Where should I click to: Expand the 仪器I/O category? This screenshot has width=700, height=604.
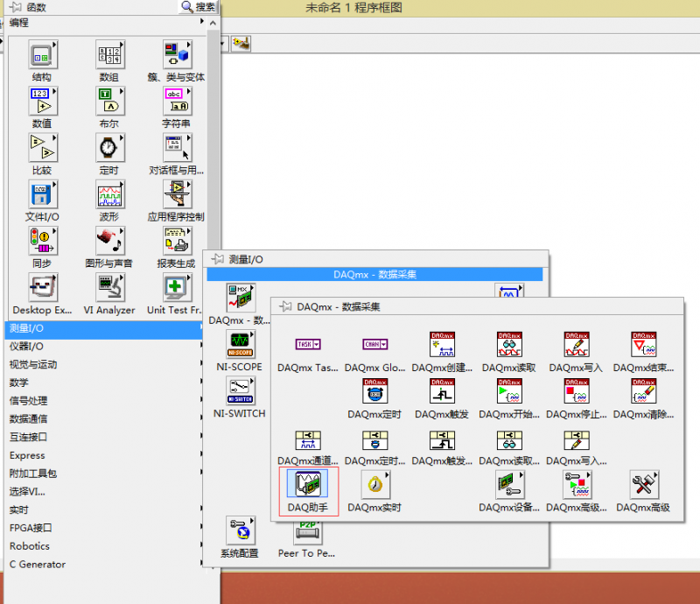click(x=104, y=347)
